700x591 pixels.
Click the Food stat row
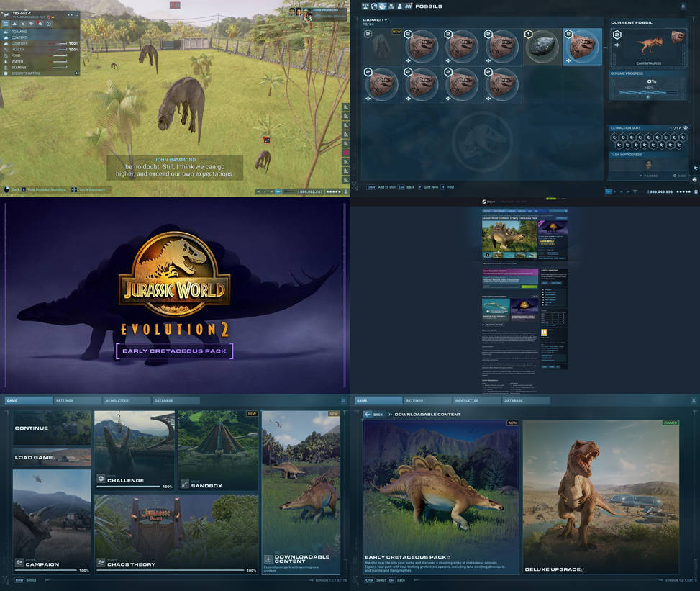(40, 55)
